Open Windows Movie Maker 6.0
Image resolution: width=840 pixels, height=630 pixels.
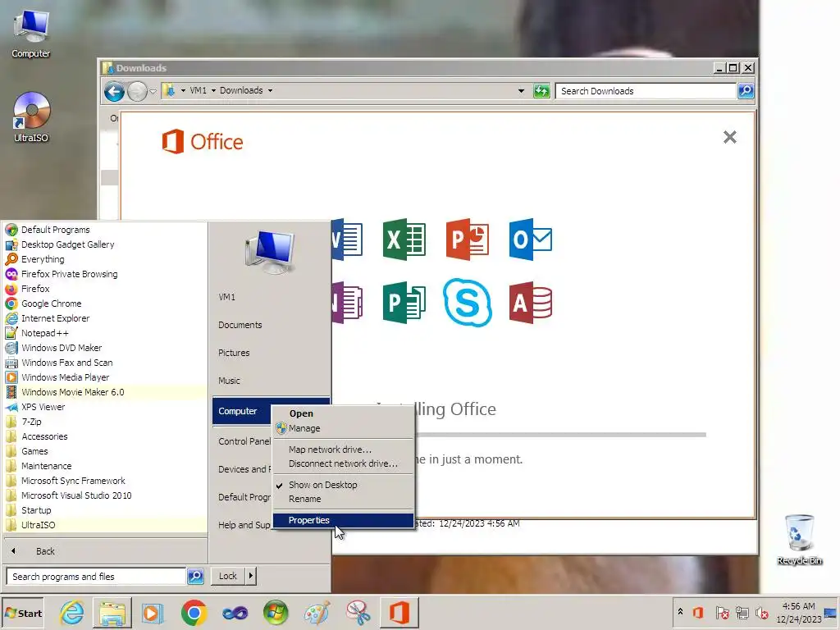click(x=72, y=392)
